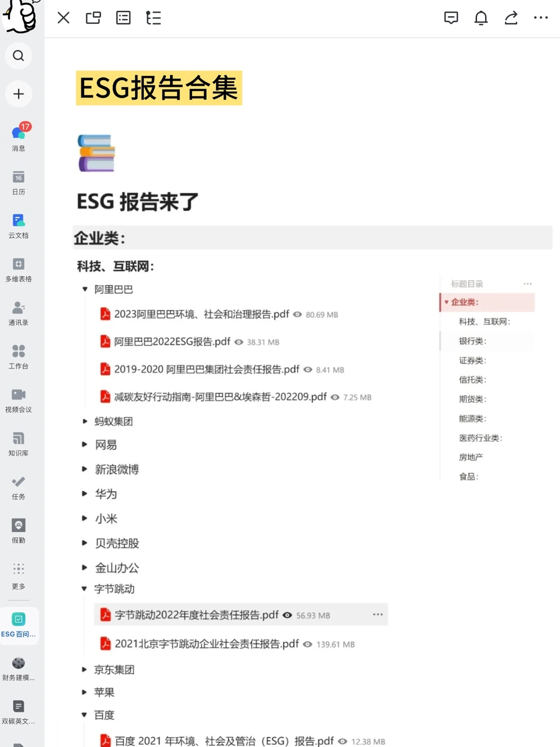Expand the 金山办公 section
The image size is (560, 747).
(x=85, y=568)
